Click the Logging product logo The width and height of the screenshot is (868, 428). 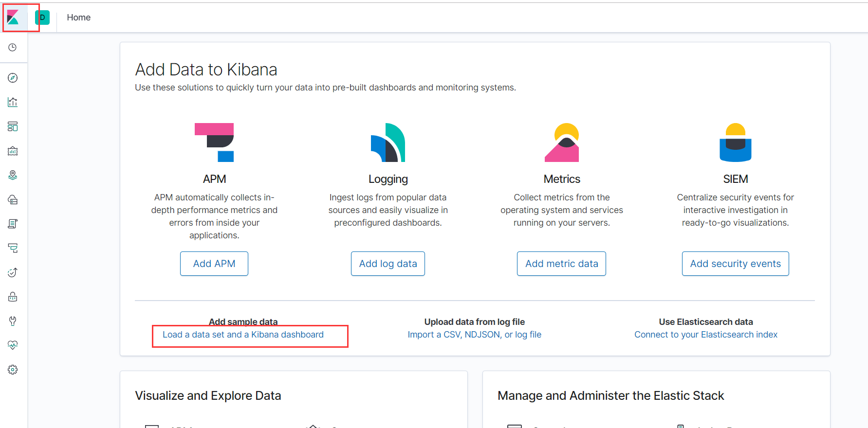(x=388, y=143)
